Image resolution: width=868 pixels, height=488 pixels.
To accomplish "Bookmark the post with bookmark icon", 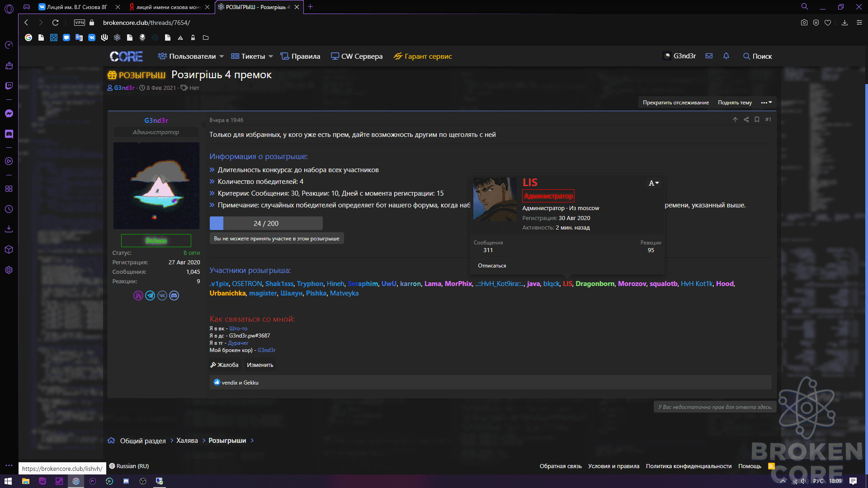I will [757, 120].
